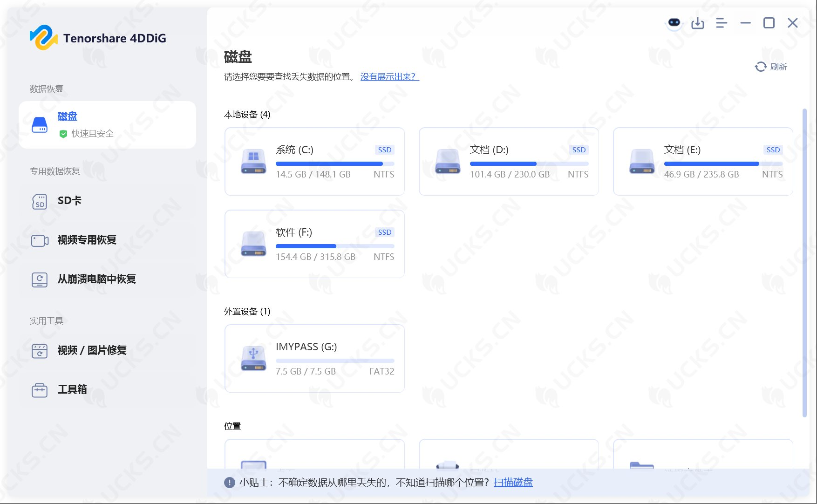Click the 快速且安全 subtitle text
The height and width of the screenshot is (504, 817).
[x=92, y=134]
